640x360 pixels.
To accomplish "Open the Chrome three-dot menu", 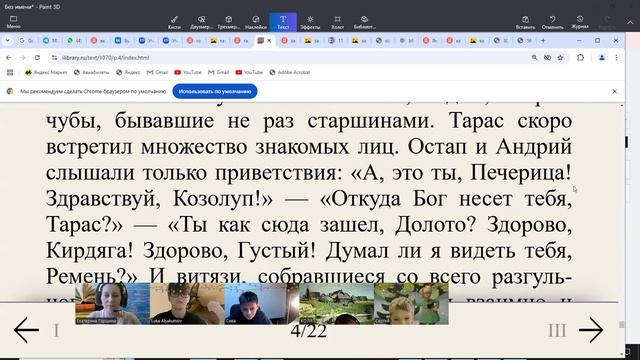I will click(x=616, y=58).
